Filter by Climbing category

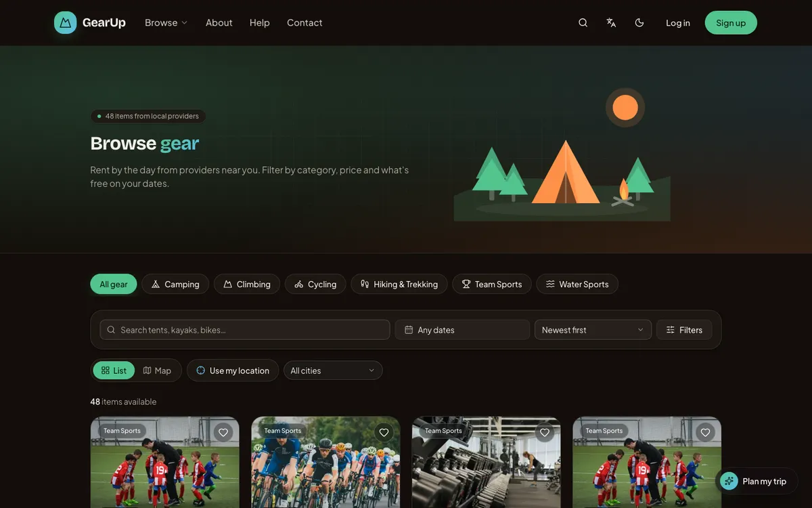[x=247, y=284]
